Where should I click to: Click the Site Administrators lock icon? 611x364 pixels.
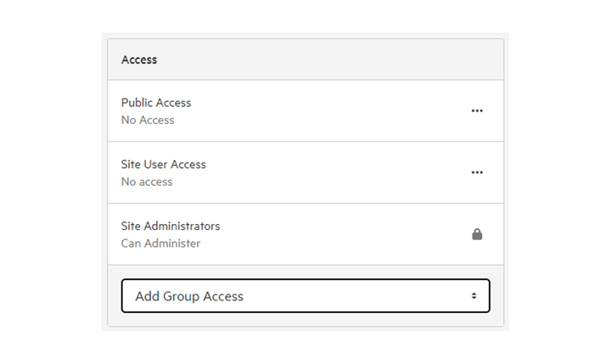(x=477, y=234)
